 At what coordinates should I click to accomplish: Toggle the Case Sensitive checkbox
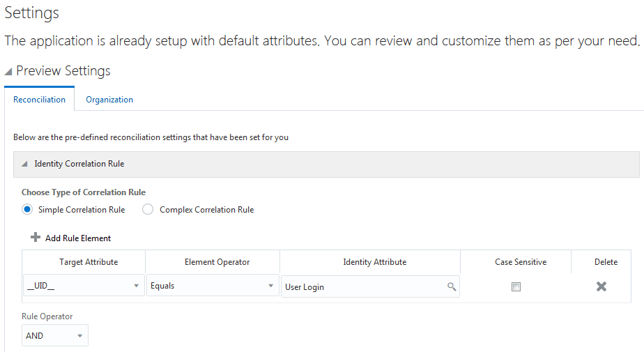[516, 286]
